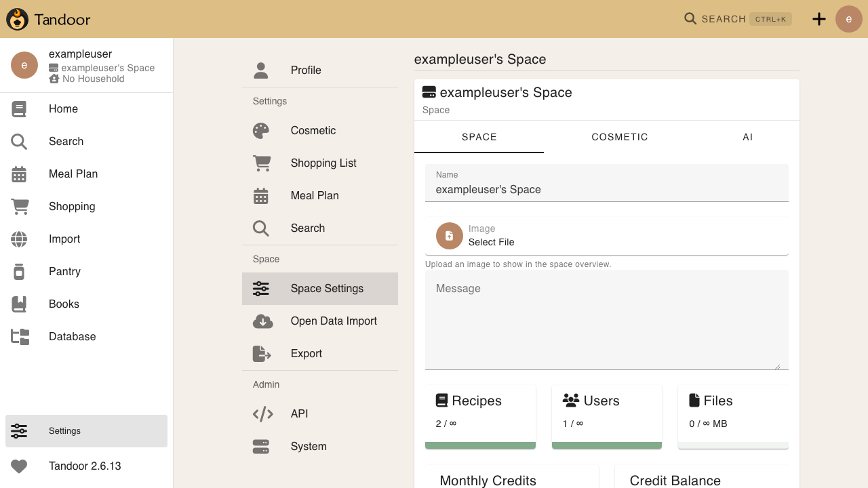Image resolution: width=868 pixels, height=488 pixels.
Task: Click the Files usage progress bar
Action: (733, 445)
